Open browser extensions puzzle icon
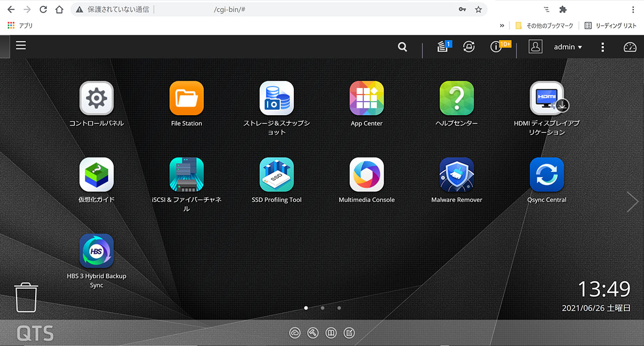Image resolution: width=644 pixels, height=346 pixels. coord(563,10)
